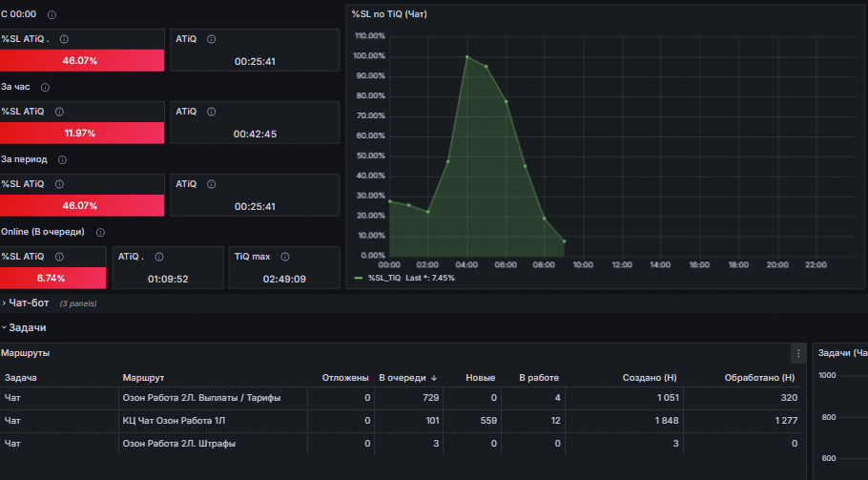Click info icon on 'ATiQ .' panel showing 01:09:52

click(x=159, y=257)
